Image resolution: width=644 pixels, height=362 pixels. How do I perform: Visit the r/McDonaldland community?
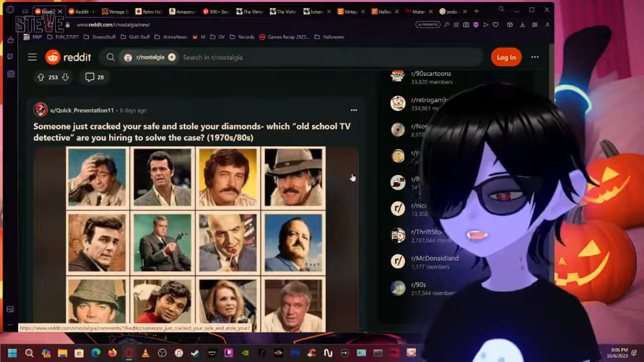tap(435, 258)
